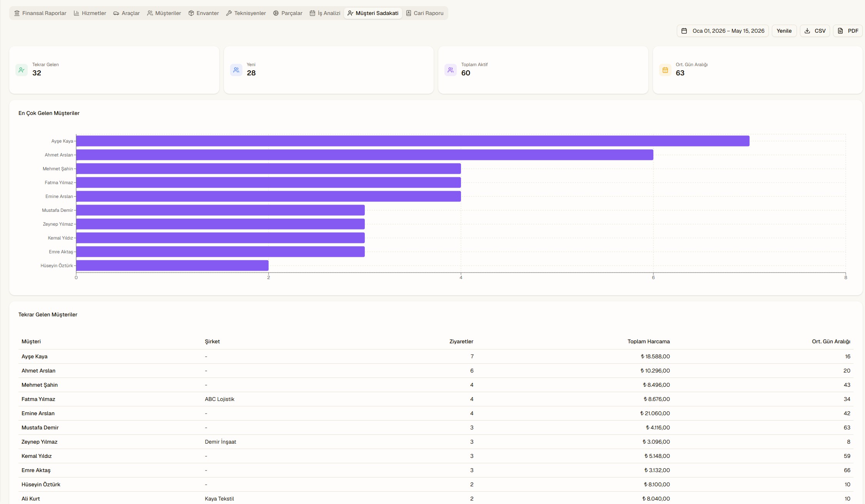Switch to the Hizmetler tab
The image size is (865, 504).
pos(90,13)
